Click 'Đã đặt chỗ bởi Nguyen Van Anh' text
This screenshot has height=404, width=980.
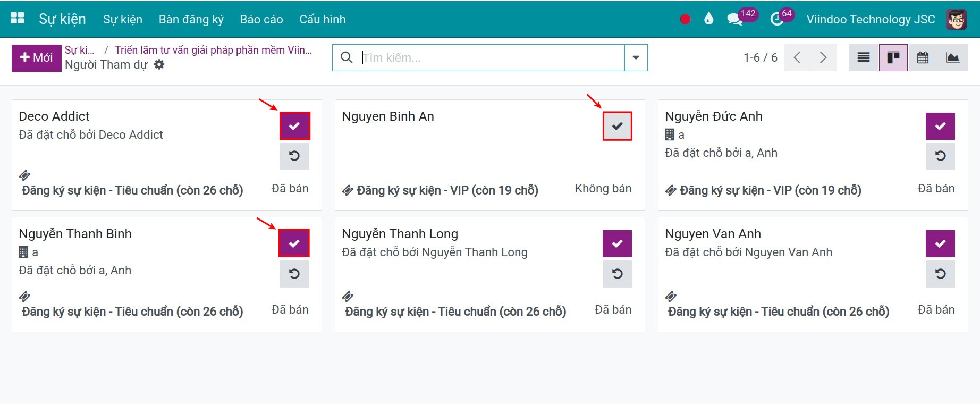[x=748, y=252]
